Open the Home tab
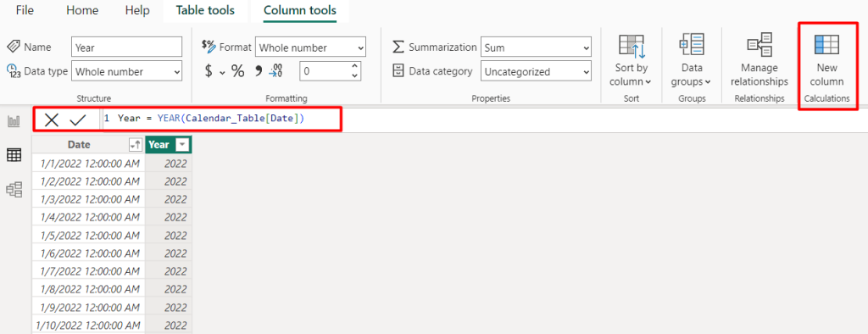 [82, 10]
